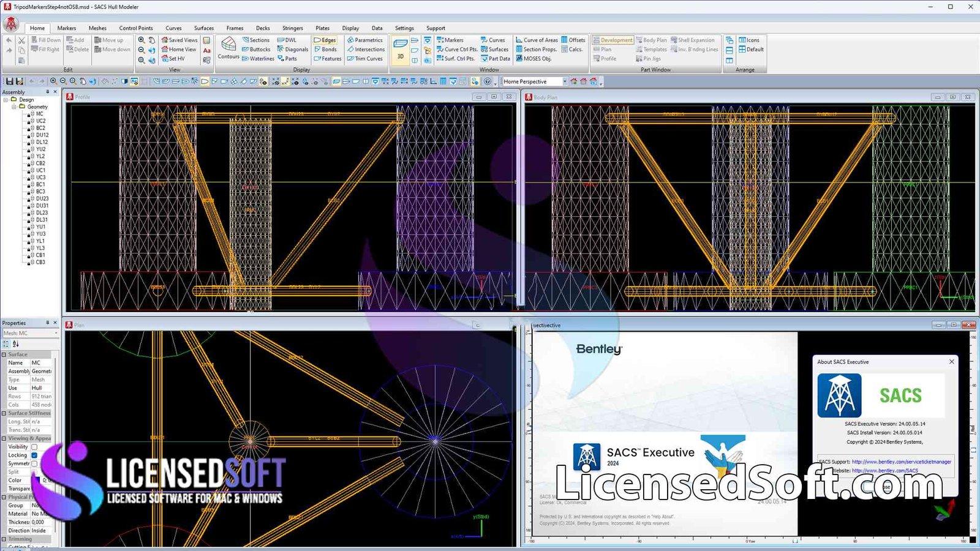
Task: Select BC2 in the assembly tree
Action: (x=40, y=128)
